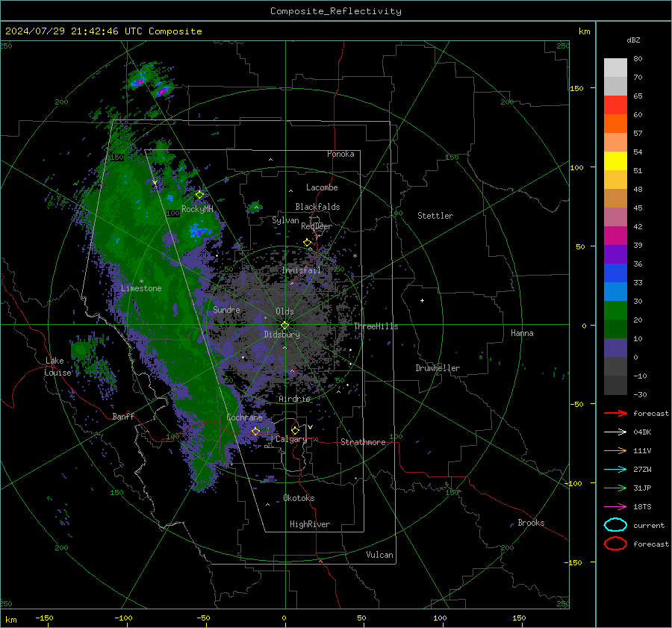Image resolution: width=672 pixels, height=628 pixels.
Task: Click the Ponoka city label
Action: (340, 154)
